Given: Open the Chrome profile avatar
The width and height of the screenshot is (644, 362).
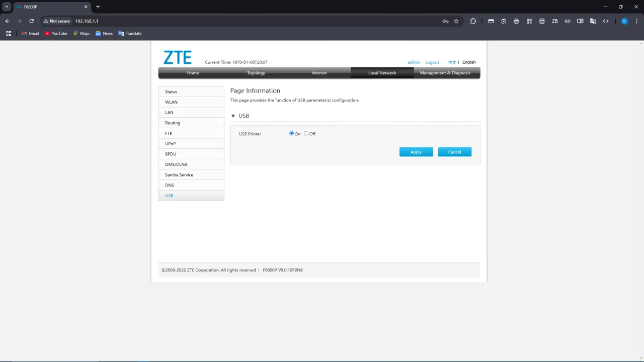Looking at the screenshot, I should coord(624,21).
